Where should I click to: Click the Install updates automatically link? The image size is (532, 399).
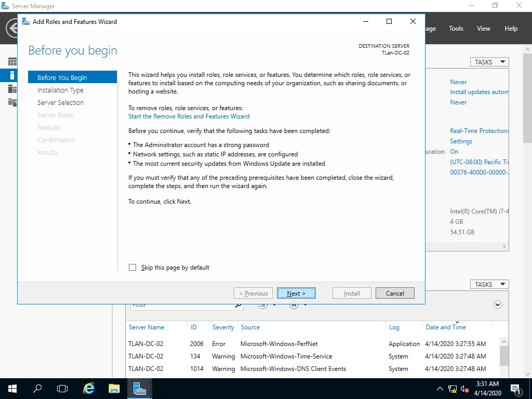tap(479, 92)
